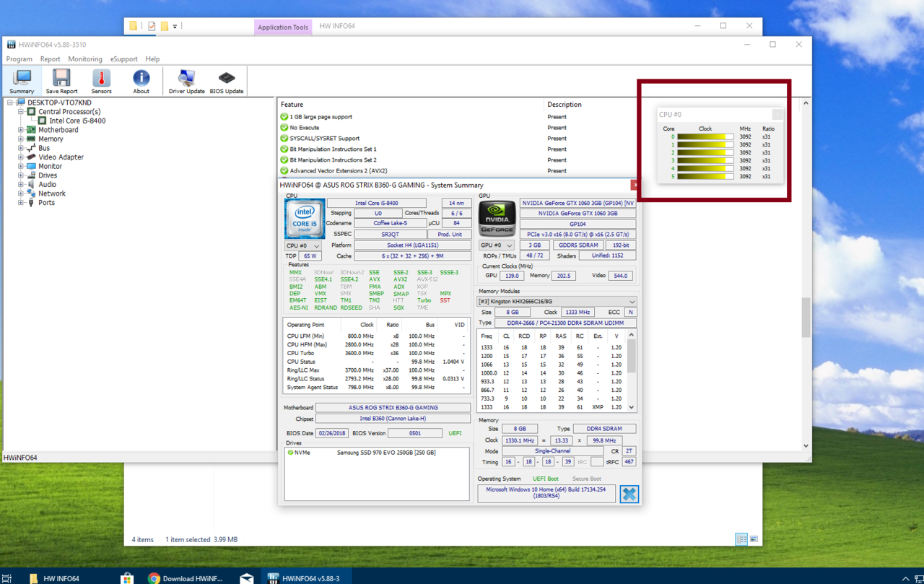Open the Report menu

50,59
